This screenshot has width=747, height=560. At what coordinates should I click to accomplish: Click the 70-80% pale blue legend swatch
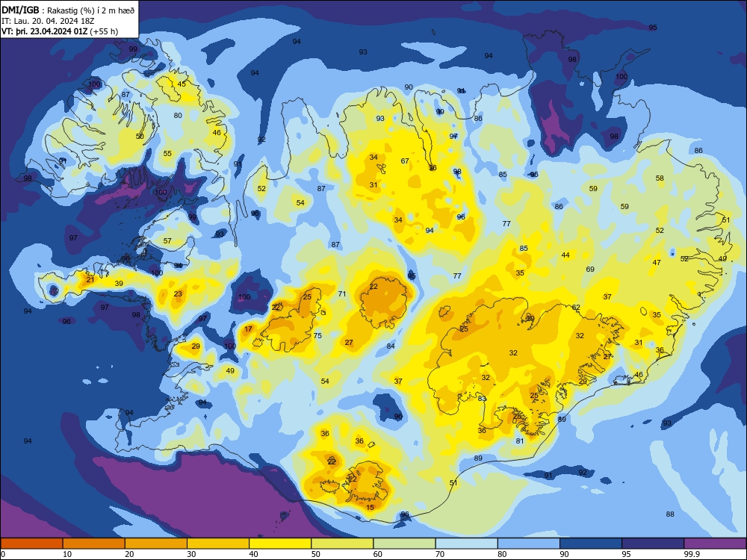466,544
